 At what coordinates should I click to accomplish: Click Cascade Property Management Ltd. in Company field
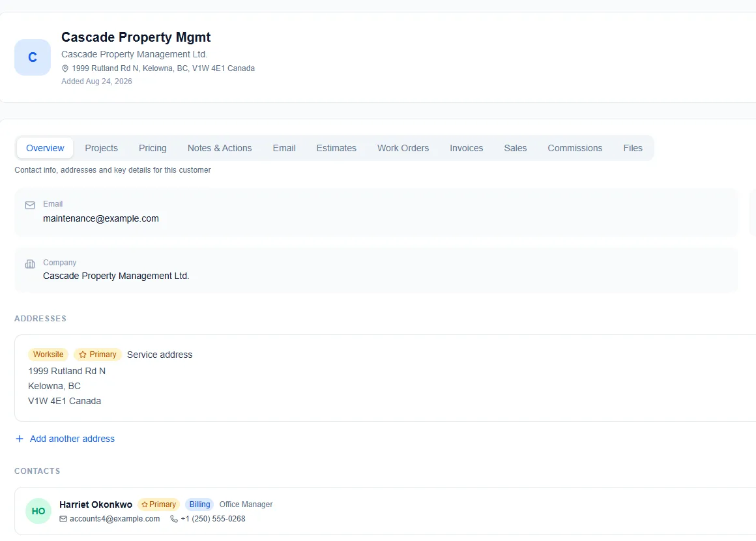(116, 276)
